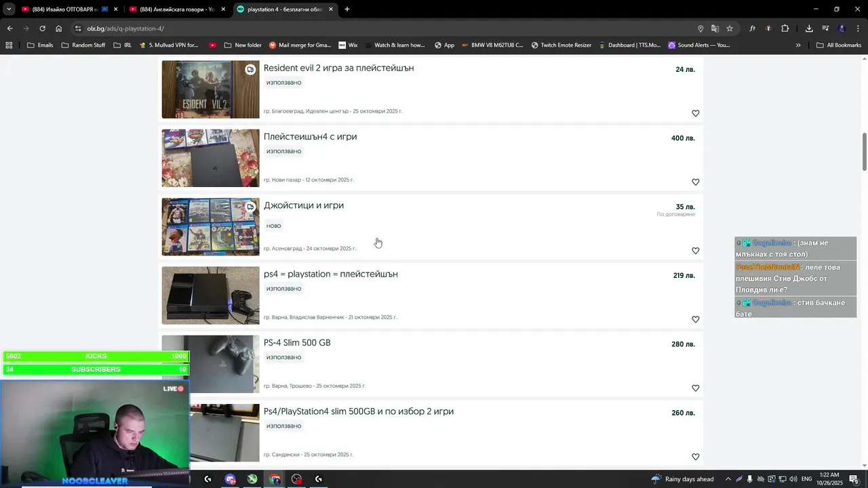
Task: Favorite the PS-4 Slim 500 GB heart
Action: (695, 388)
